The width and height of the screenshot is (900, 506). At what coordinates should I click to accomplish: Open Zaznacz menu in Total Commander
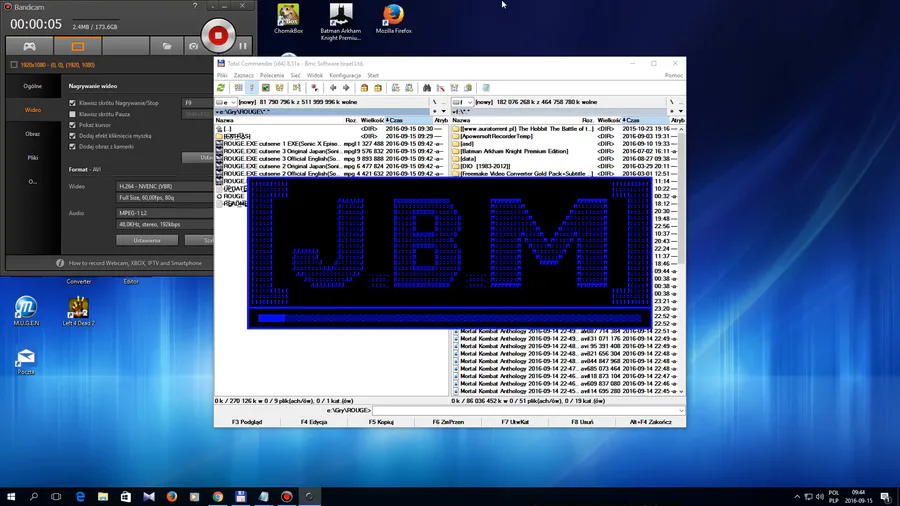243,75
